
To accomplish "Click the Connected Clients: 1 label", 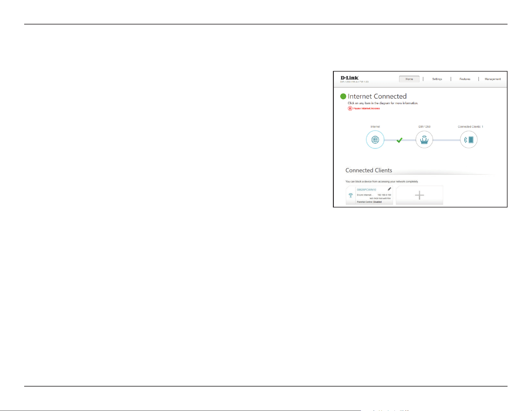I will (x=470, y=127).
